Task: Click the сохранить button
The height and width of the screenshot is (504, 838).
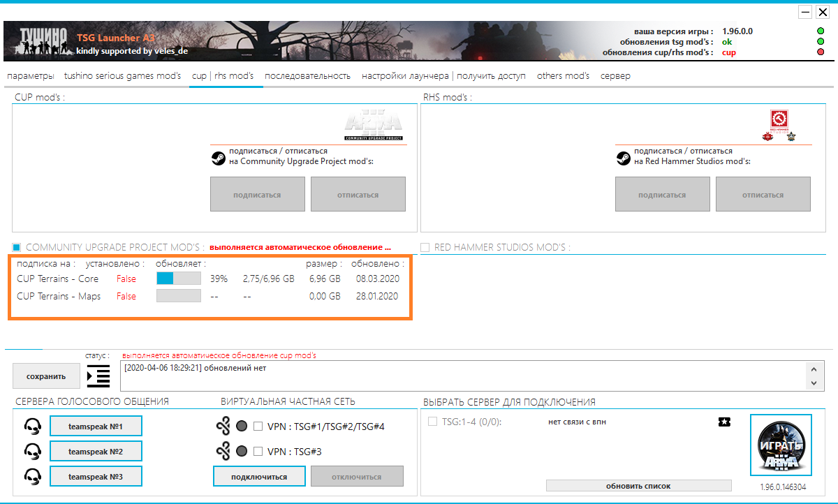Action: click(x=46, y=376)
